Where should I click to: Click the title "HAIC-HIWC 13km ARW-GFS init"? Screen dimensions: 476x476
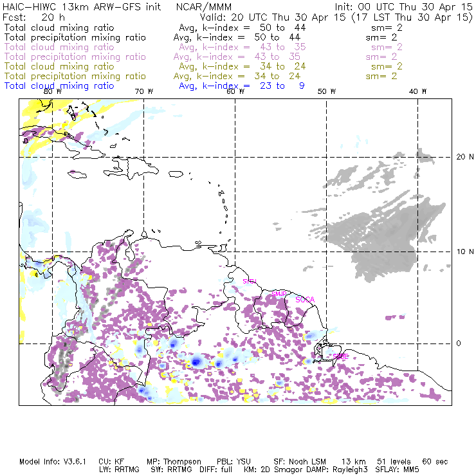tap(82, 7)
